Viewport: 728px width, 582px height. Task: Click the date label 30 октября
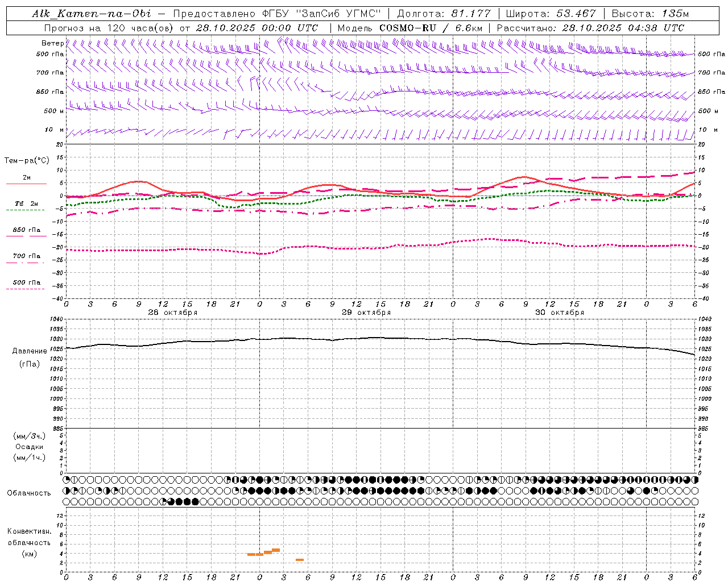[560, 313]
